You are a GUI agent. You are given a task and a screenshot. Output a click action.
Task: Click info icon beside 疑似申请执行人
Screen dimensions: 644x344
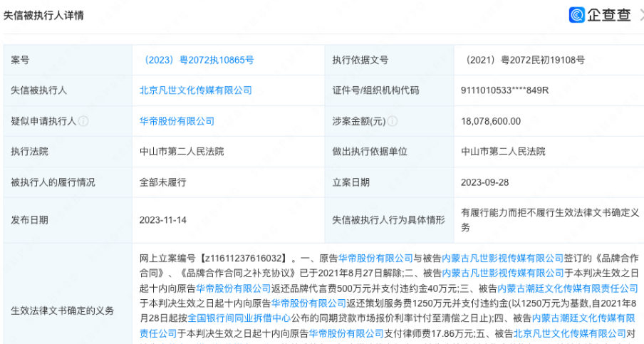click(83, 121)
